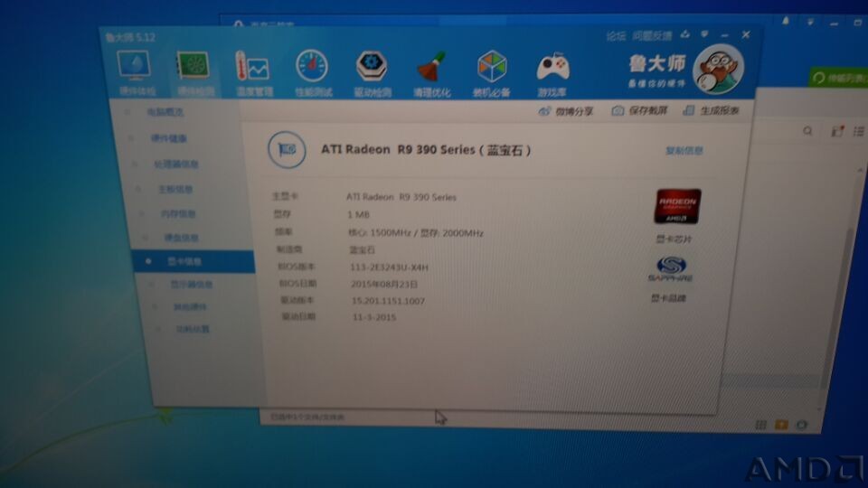Open the 硬件体检 monitor icon
This screenshot has width=868, height=488.
coord(134,66)
